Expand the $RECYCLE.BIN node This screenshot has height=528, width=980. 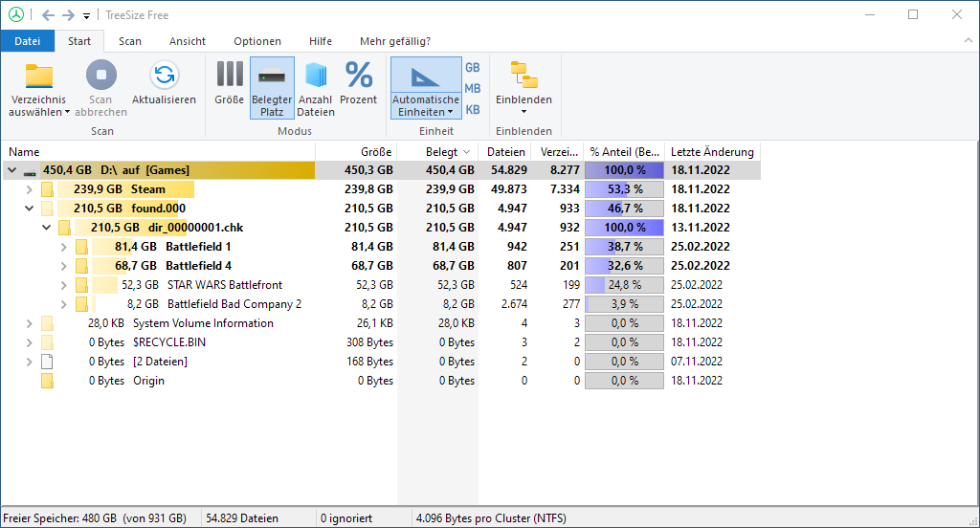[x=30, y=342]
